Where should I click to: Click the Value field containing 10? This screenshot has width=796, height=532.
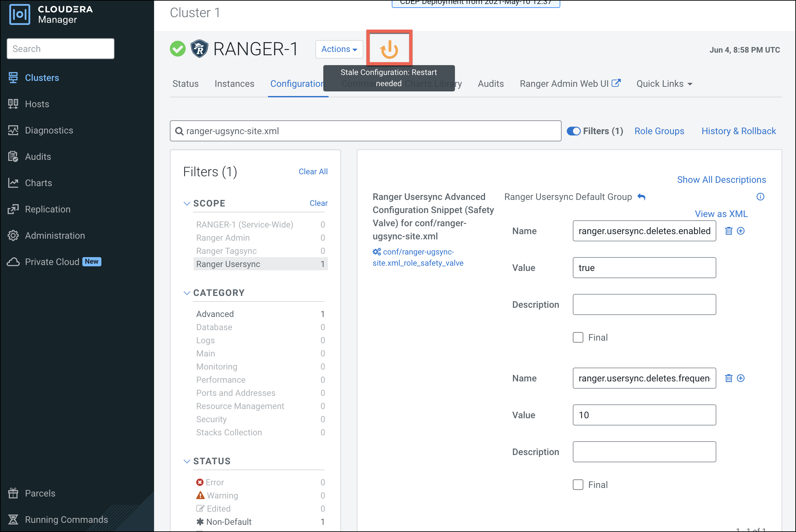tap(644, 415)
